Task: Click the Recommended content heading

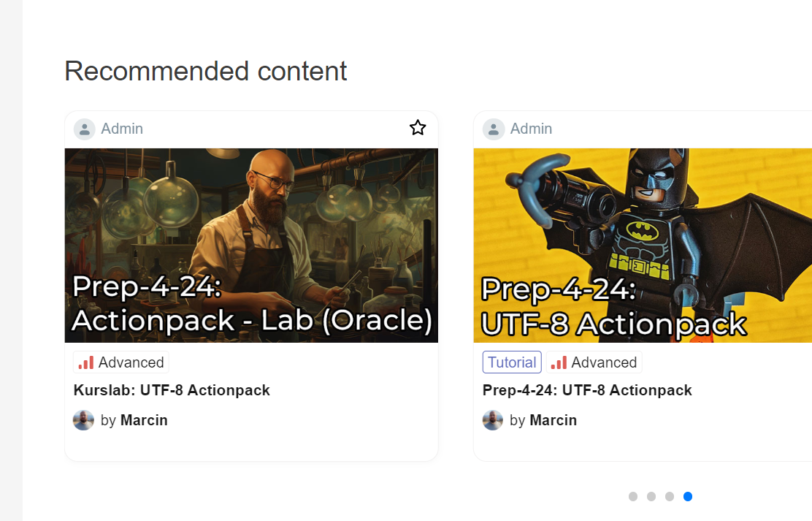Action: [206, 71]
